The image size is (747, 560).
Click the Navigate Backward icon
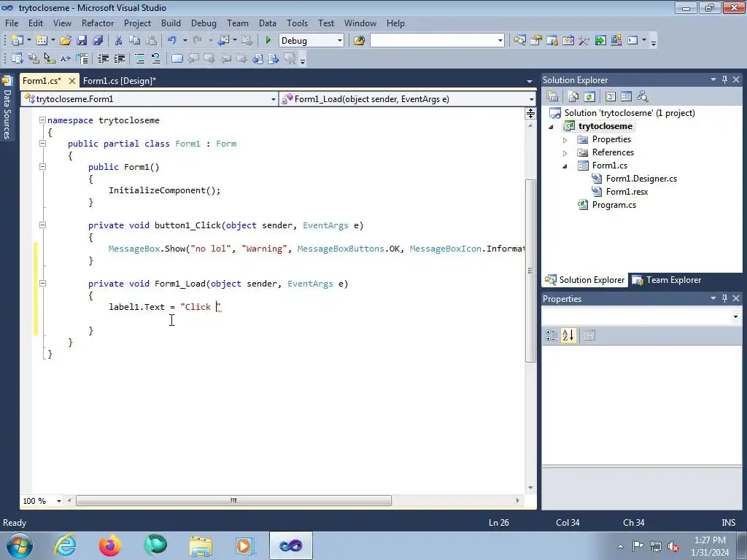[x=224, y=41]
